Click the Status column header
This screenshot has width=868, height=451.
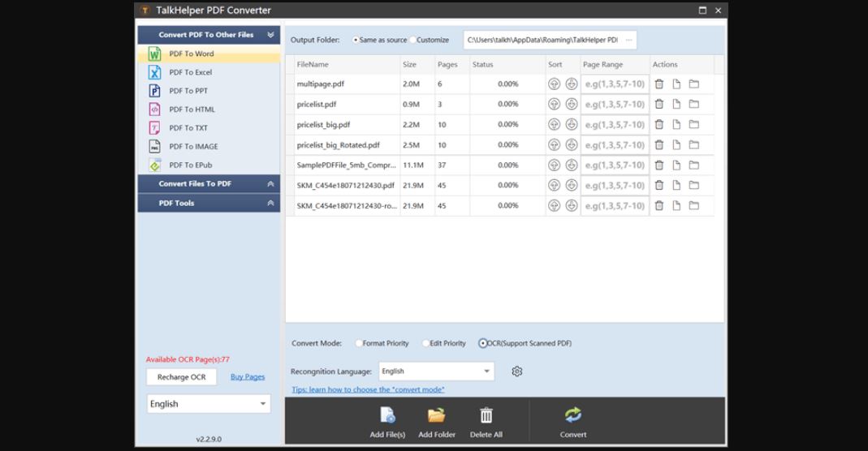point(507,65)
